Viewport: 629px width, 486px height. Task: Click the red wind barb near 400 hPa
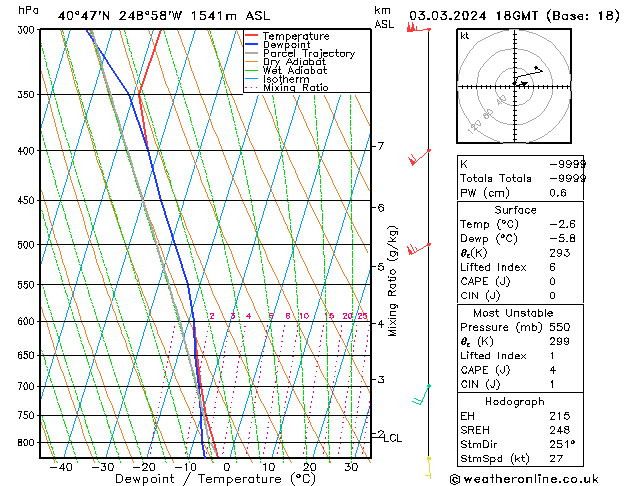(x=419, y=158)
